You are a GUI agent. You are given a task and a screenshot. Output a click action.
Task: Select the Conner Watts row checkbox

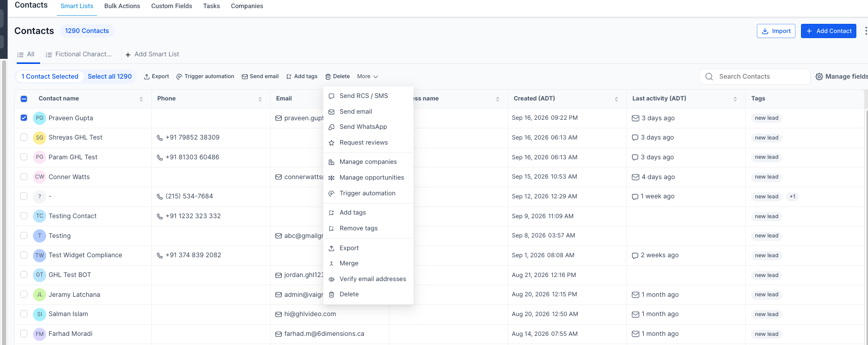(x=24, y=177)
